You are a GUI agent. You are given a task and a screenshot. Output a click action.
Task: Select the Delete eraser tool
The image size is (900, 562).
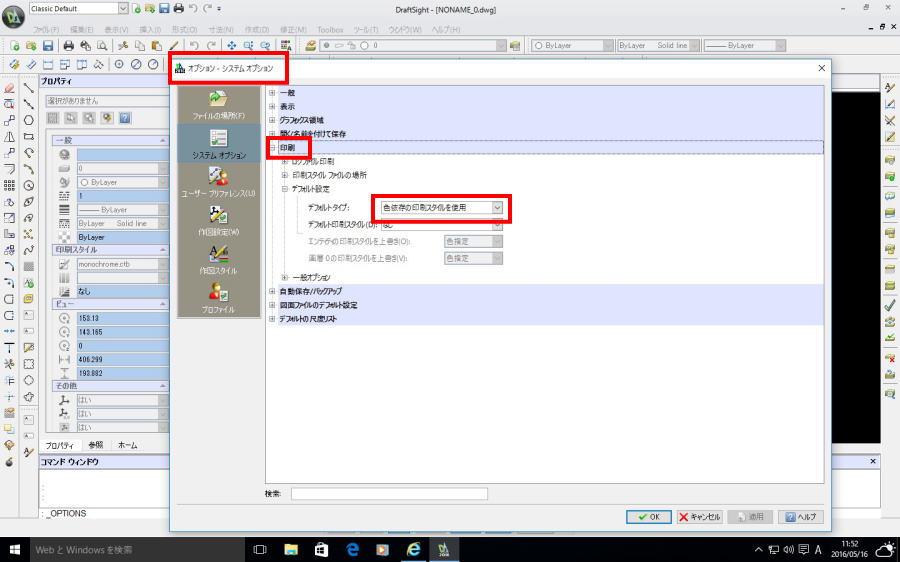click(x=9, y=88)
